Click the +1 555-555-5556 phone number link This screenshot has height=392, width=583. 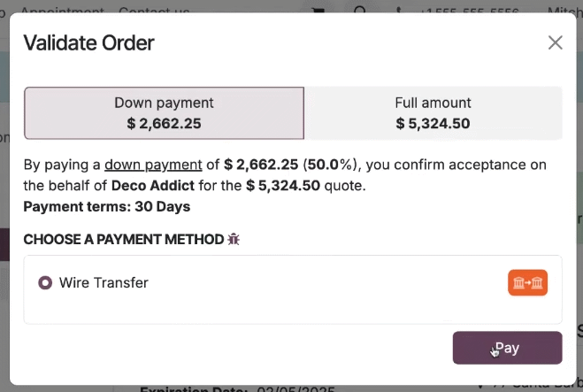coord(469,10)
